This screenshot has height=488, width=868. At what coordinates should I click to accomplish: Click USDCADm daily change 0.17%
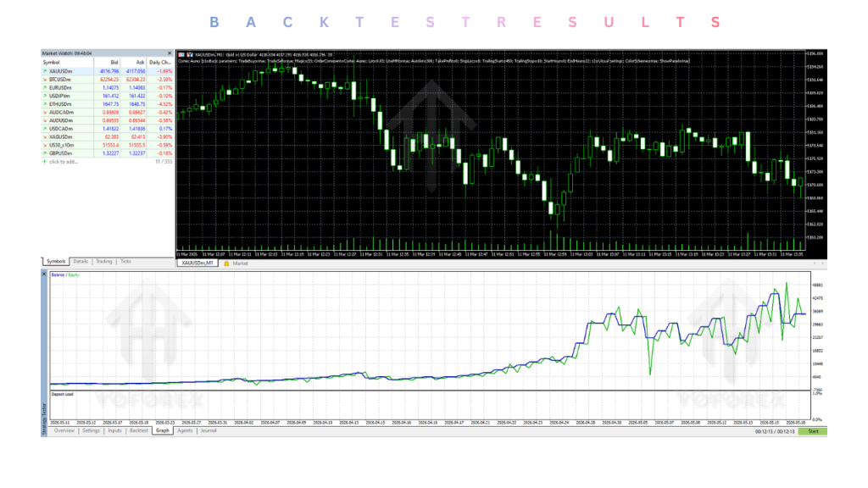165,129
